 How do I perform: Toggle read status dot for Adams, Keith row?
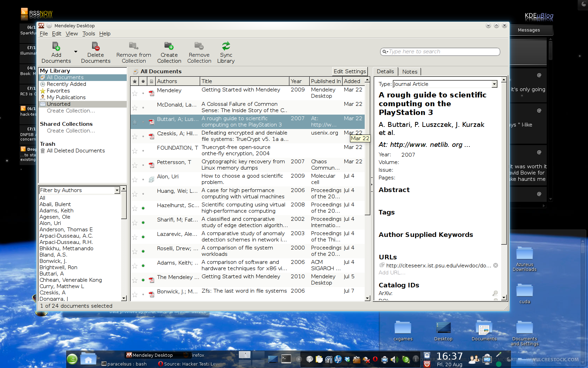143,266
